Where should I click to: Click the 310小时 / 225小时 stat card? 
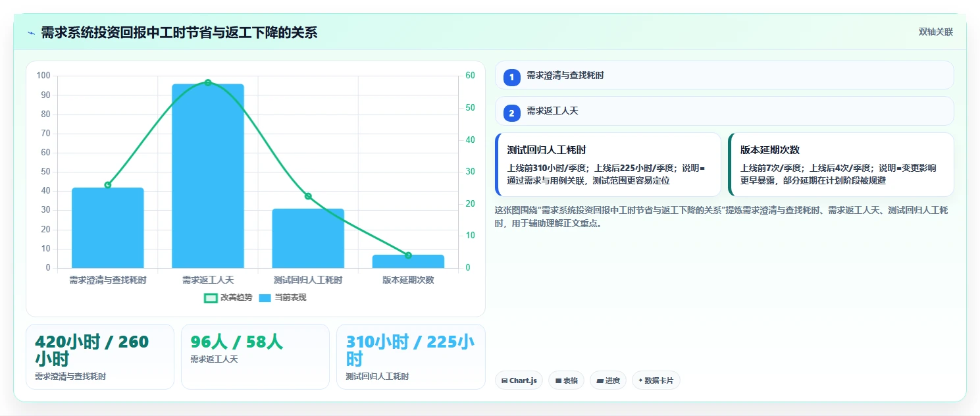[411, 357]
